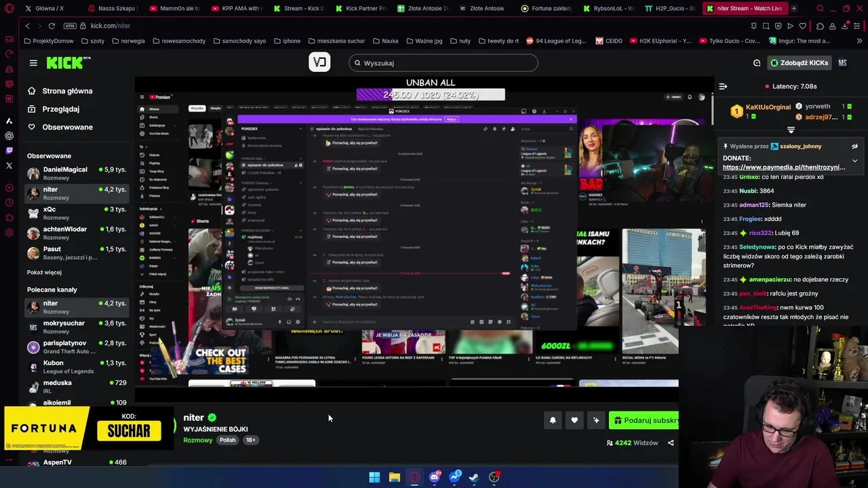Toggle the VPN badge

click(70, 26)
